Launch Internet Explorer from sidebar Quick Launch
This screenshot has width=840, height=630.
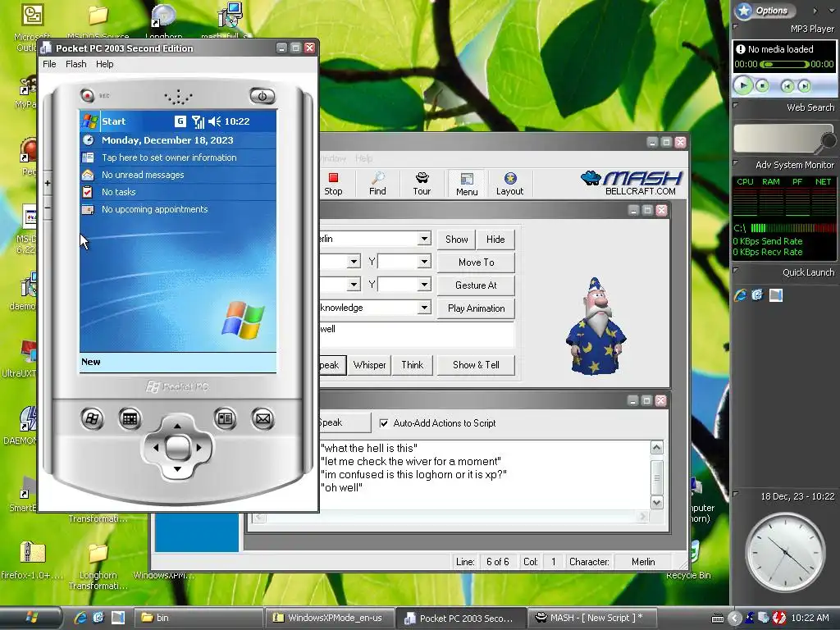pos(741,295)
